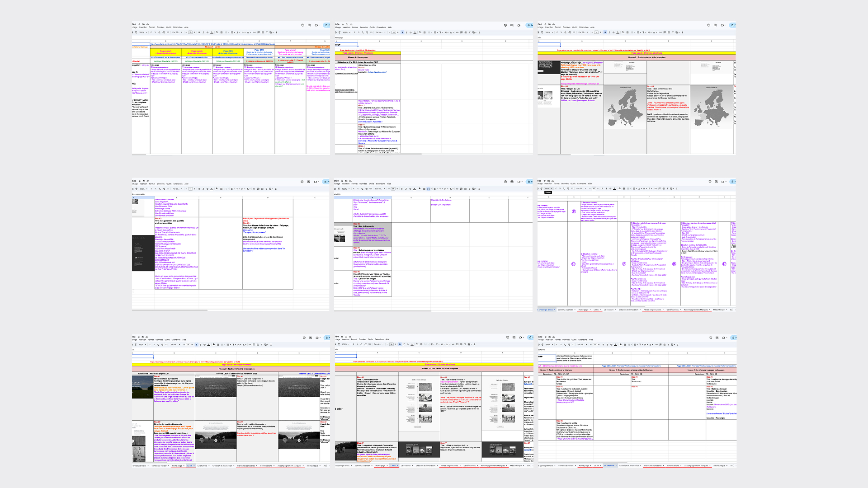Toggle bold in the Niveau 1 overview sheet toolbar
Image resolution: width=868 pixels, height=488 pixels.
click(x=199, y=33)
